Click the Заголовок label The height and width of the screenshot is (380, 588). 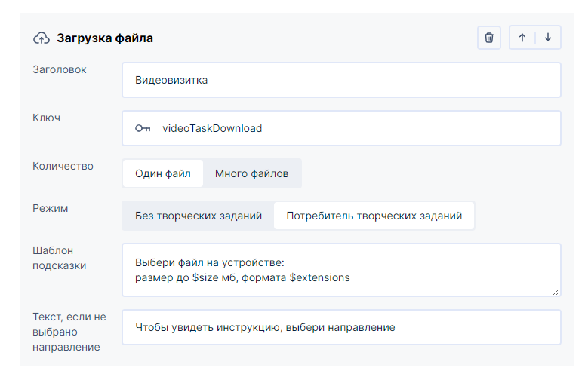[x=59, y=69]
